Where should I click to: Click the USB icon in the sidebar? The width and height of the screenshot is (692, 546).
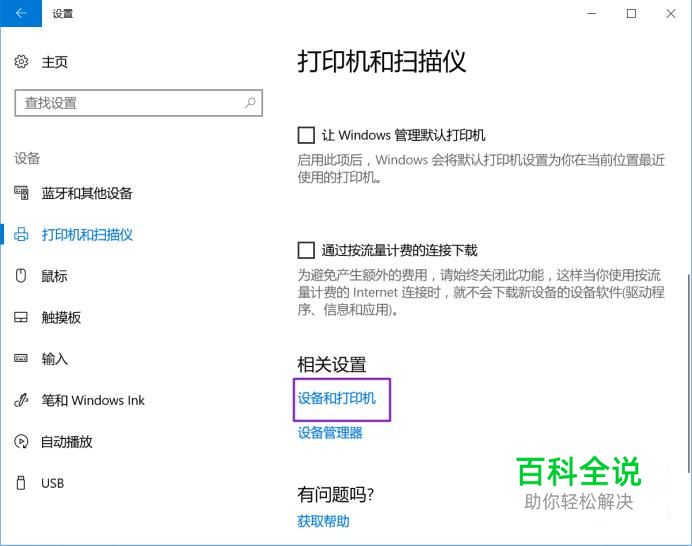click(21, 483)
